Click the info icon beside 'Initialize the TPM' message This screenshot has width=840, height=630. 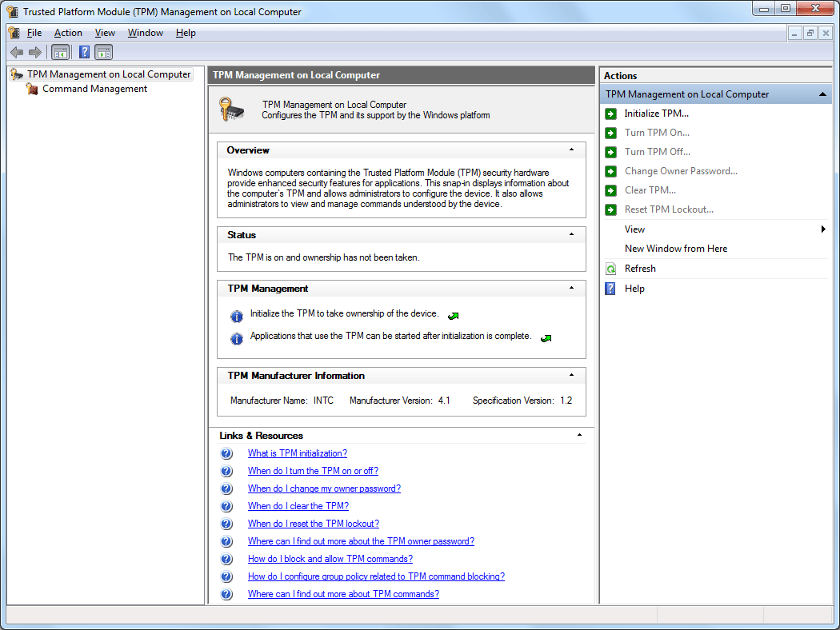pos(237,317)
